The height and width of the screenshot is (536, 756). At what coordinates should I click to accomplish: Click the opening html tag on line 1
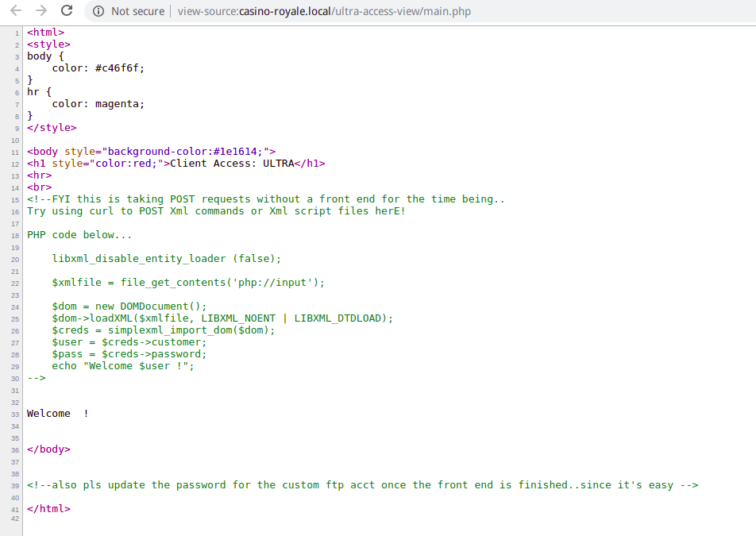tap(45, 33)
